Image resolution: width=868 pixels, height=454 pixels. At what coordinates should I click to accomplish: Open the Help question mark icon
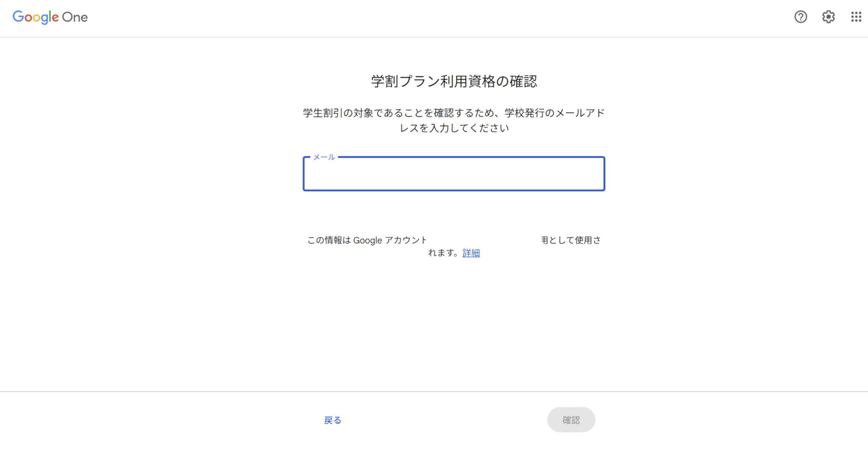tap(801, 17)
